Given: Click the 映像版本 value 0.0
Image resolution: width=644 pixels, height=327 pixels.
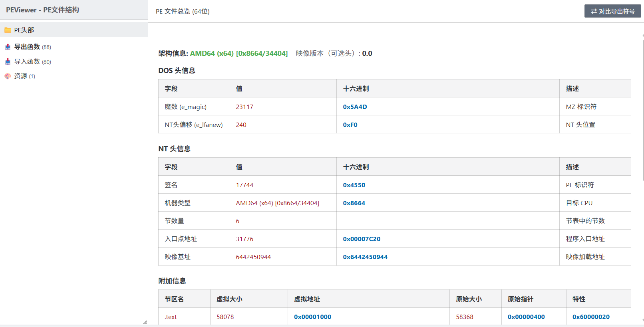Looking at the screenshot, I should 367,54.
